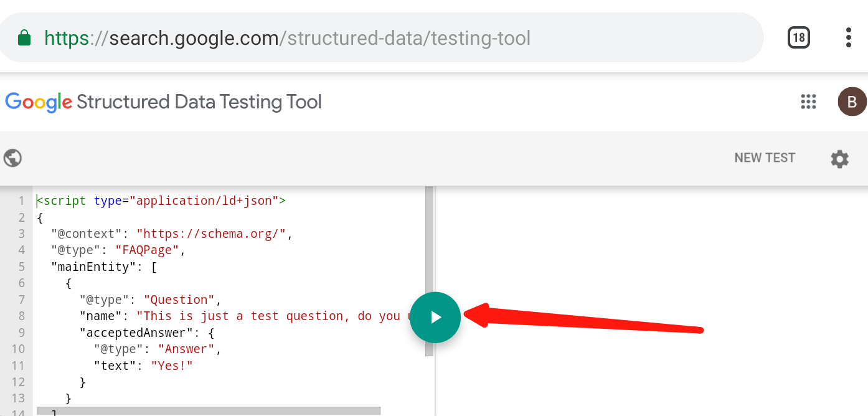Open the settings gear icon

[840, 159]
